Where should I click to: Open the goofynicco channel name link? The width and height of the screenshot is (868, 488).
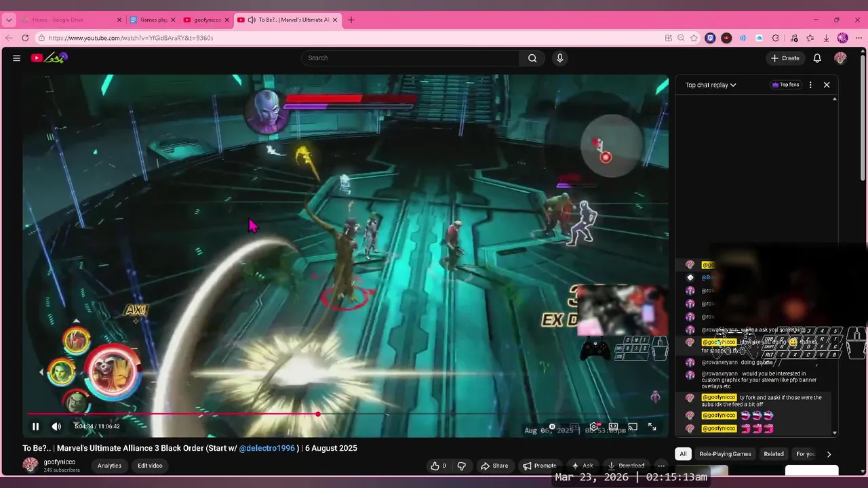pyautogui.click(x=60, y=462)
